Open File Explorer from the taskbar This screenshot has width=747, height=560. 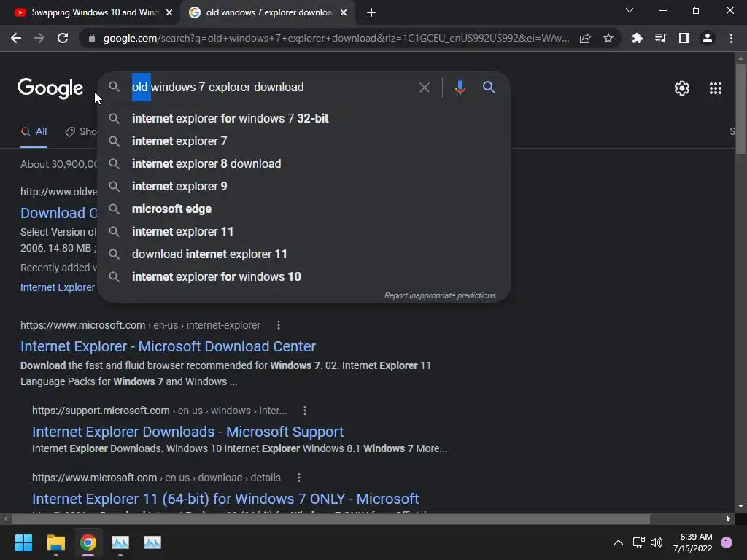55,542
